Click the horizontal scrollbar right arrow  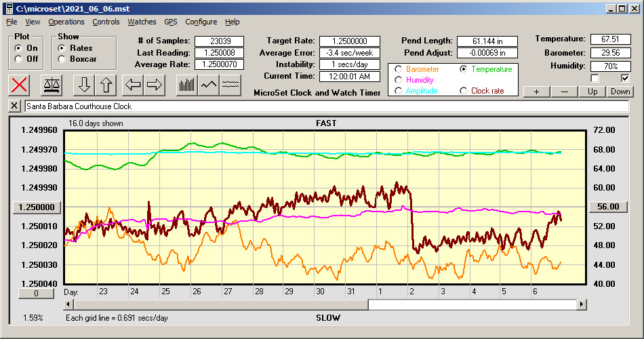tap(581, 304)
